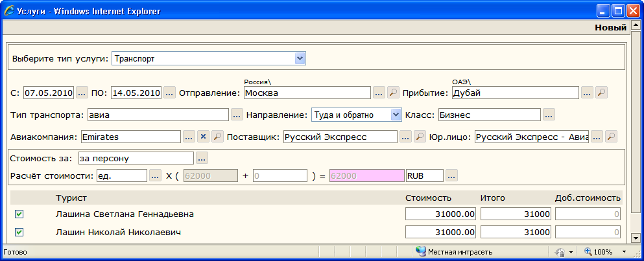Click tourist name Лашина Светлана Геннадьевна

(125, 214)
